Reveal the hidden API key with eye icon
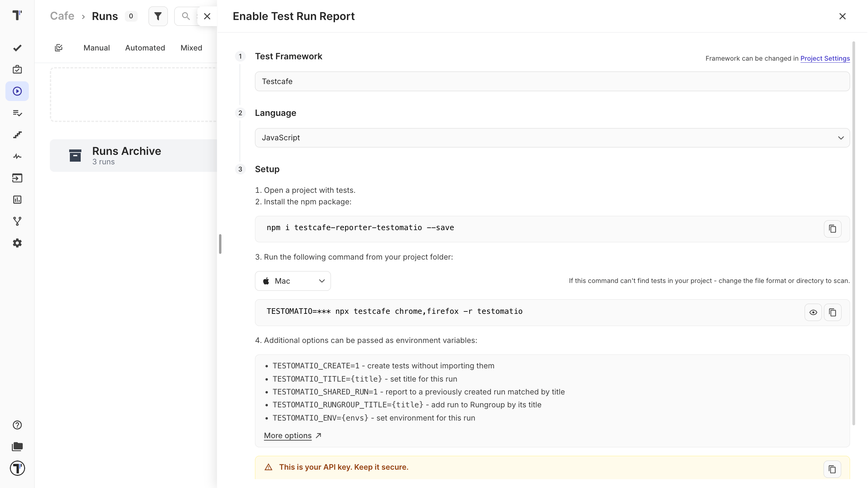The width and height of the screenshot is (868, 488). 813,312
